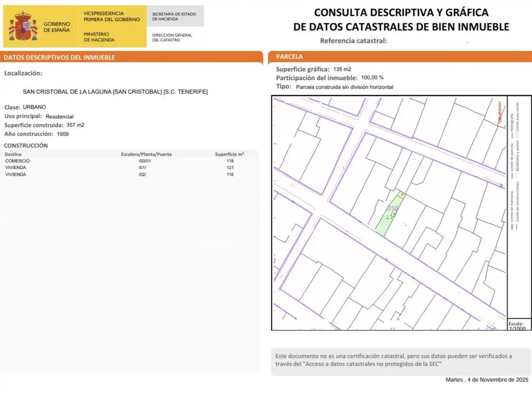Click the Participación del inmueble label
This screenshot has width=532, height=399.
pos(317,78)
